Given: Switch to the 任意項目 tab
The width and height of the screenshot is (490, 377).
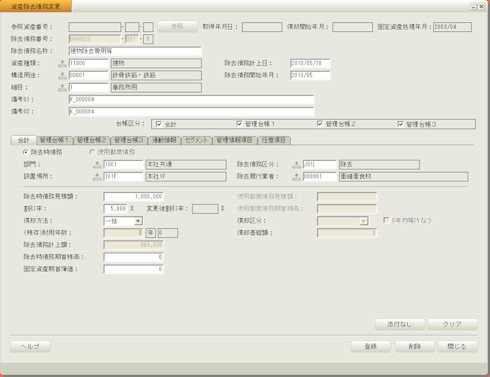Looking at the screenshot, I should point(274,140).
